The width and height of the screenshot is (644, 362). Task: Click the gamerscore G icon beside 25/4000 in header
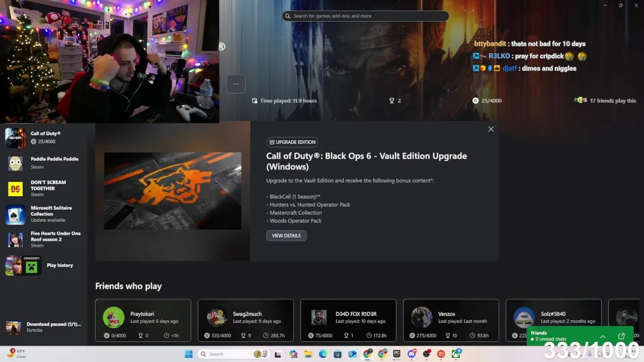tap(475, 101)
